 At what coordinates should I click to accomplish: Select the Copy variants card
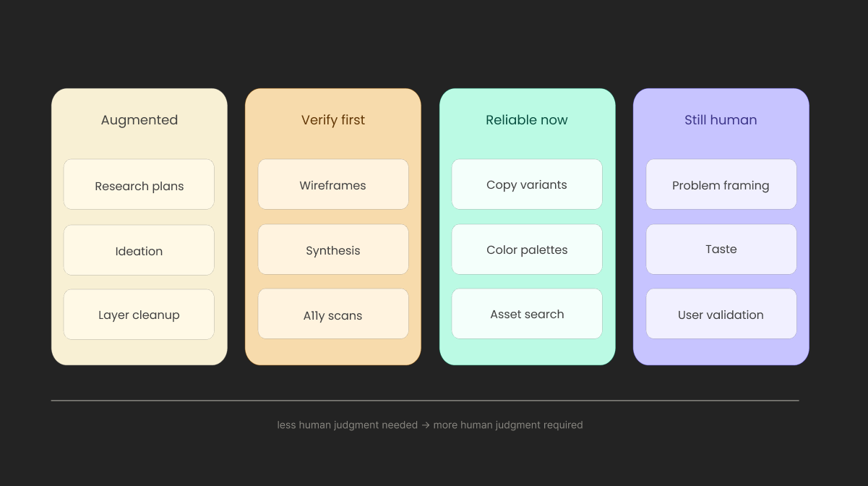tap(527, 184)
